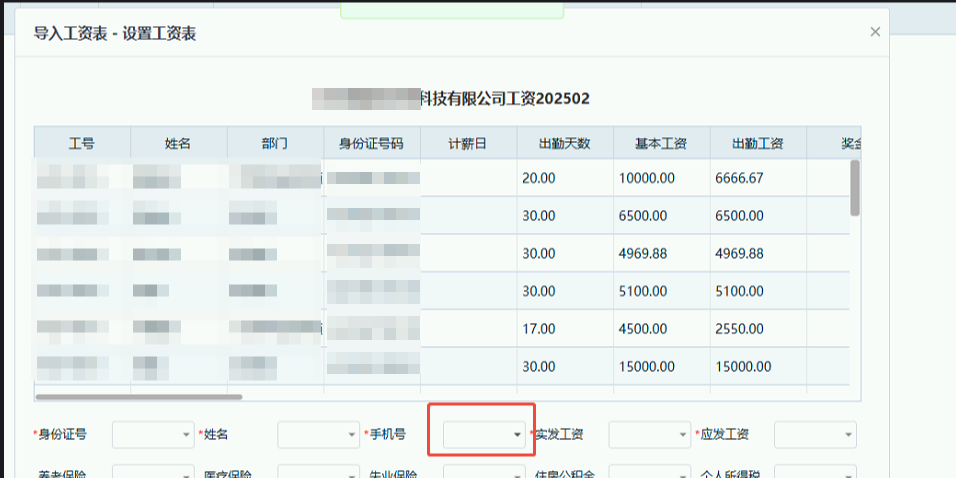The width and height of the screenshot is (956, 478).
Task: Select the 计薪日 column header
Action: tap(468, 143)
